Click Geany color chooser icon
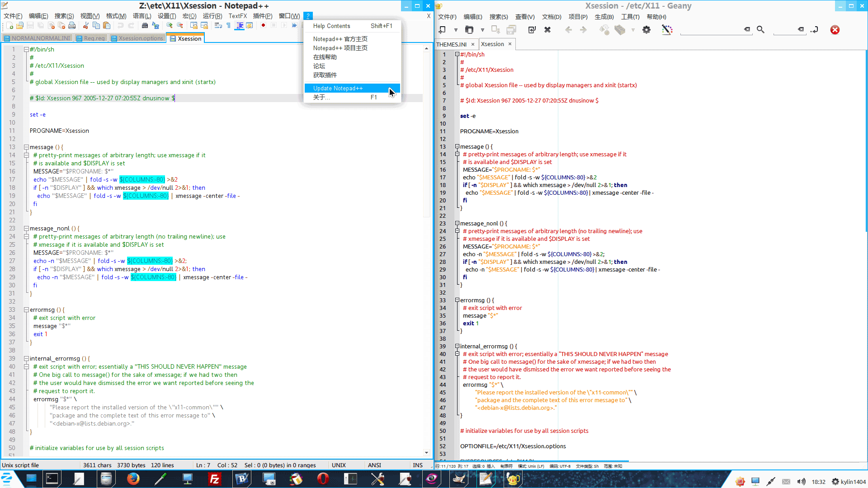Image resolution: width=868 pixels, height=488 pixels. coord(667,30)
